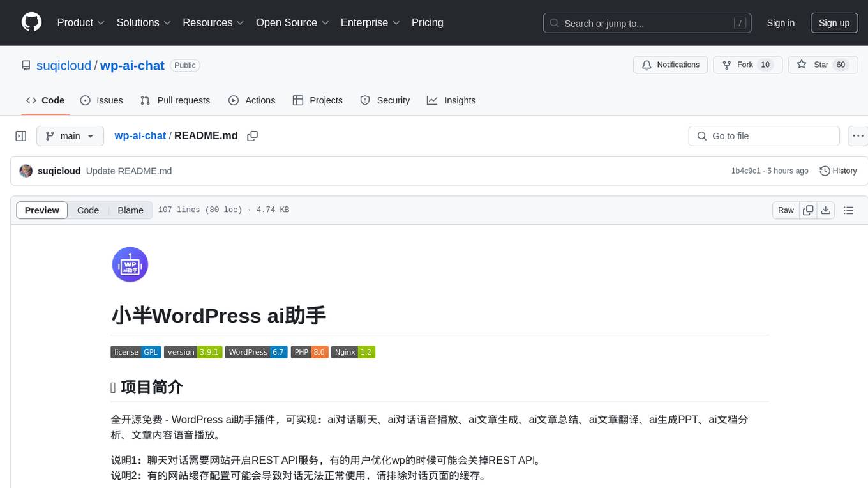Click the WordPress 6.7 badge
The width and height of the screenshot is (868, 488).
[x=257, y=352]
